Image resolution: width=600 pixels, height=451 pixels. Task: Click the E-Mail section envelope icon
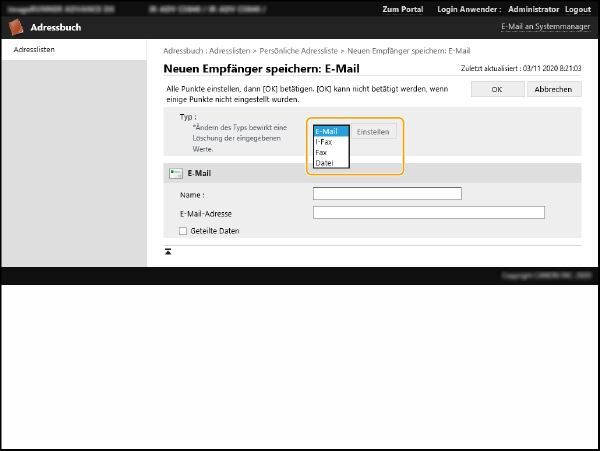click(176, 173)
